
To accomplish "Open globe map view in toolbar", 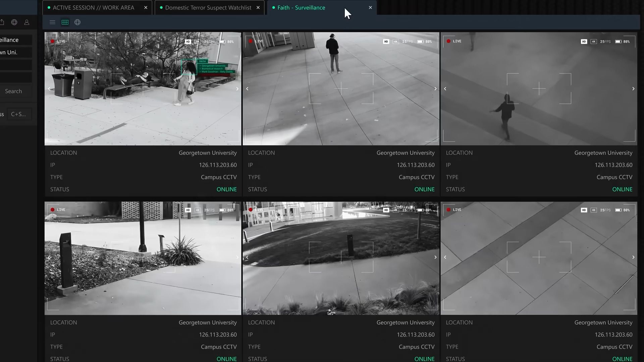I will [77, 22].
